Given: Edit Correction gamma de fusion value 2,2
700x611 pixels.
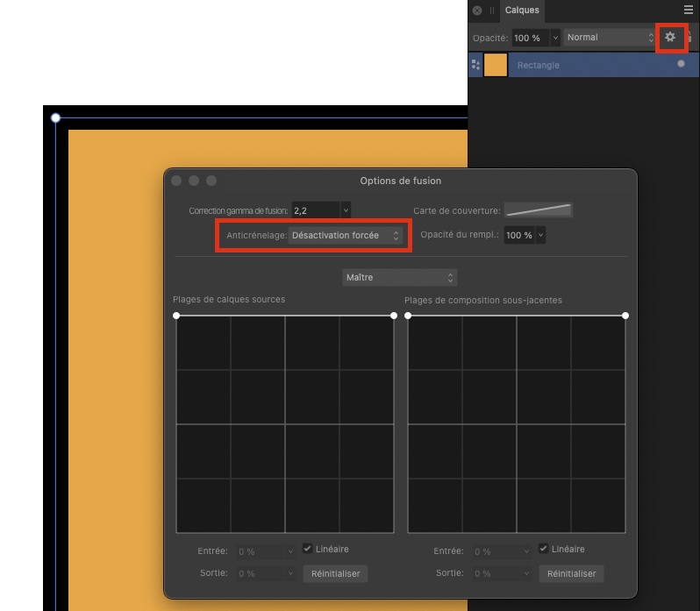Looking at the screenshot, I should click(x=317, y=210).
